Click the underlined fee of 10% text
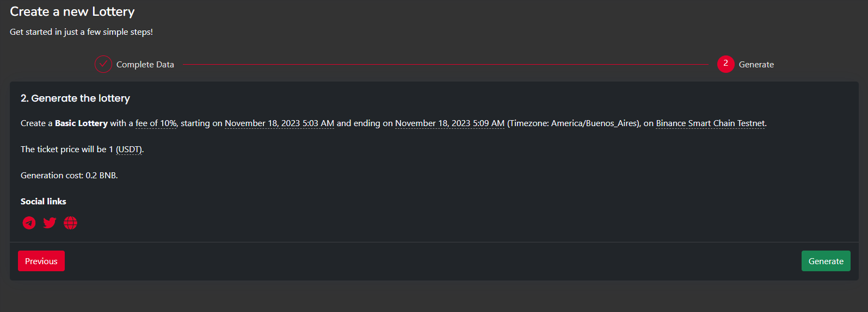Screen dimensions: 868x312 click(156, 123)
